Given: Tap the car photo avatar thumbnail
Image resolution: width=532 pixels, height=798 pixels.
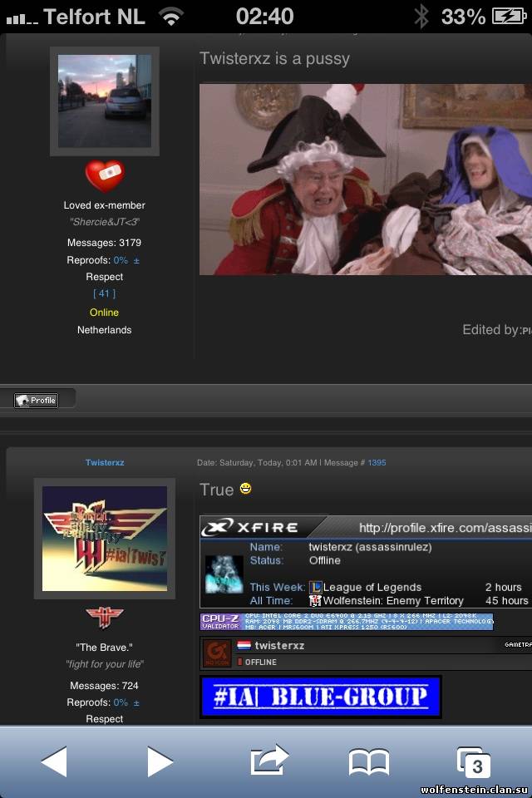Looking at the screenshot, I should [105, 101].
